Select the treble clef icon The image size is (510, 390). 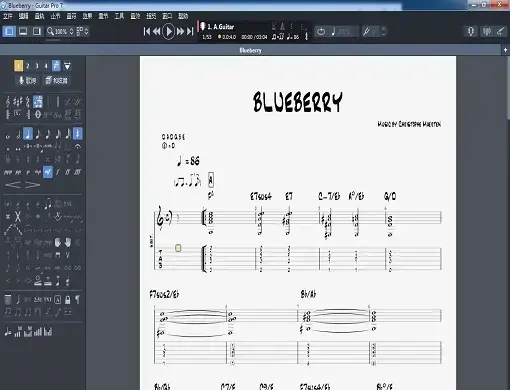pyautogui.click(x=8, y=102)
